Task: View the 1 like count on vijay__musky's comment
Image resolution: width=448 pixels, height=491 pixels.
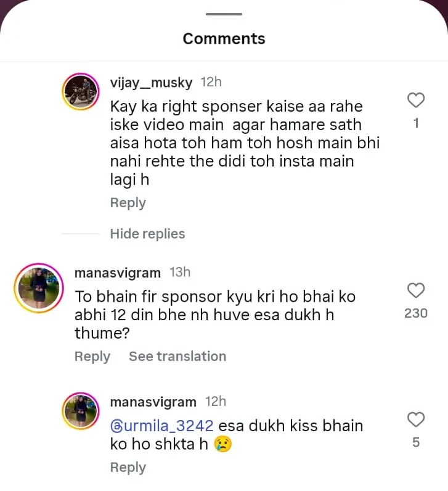Action: click(x=416, y=123)
